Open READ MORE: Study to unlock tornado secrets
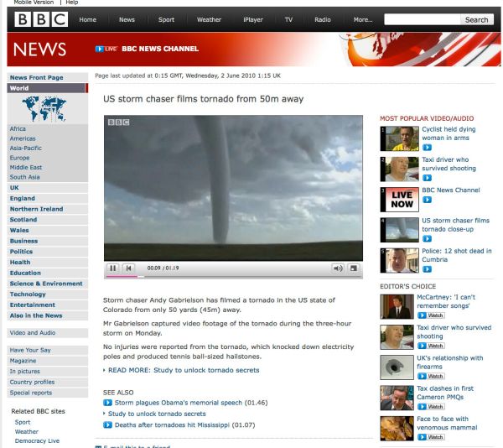 point(184,370)
